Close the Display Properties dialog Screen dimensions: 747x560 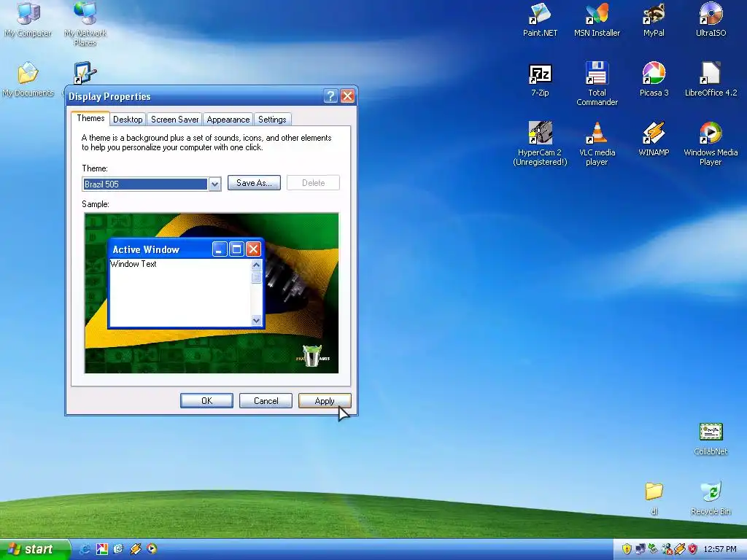(348, 96)
